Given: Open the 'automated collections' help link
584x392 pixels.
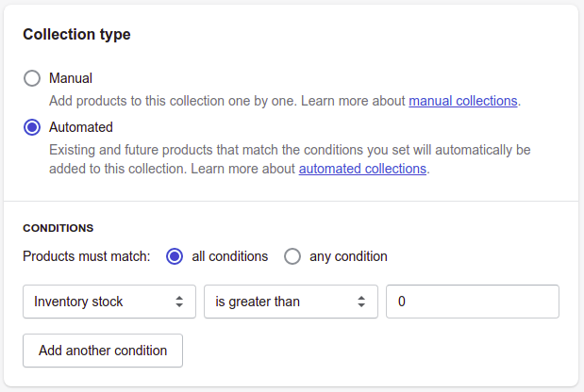Looking at the screenshot, I should pos(362,169).
